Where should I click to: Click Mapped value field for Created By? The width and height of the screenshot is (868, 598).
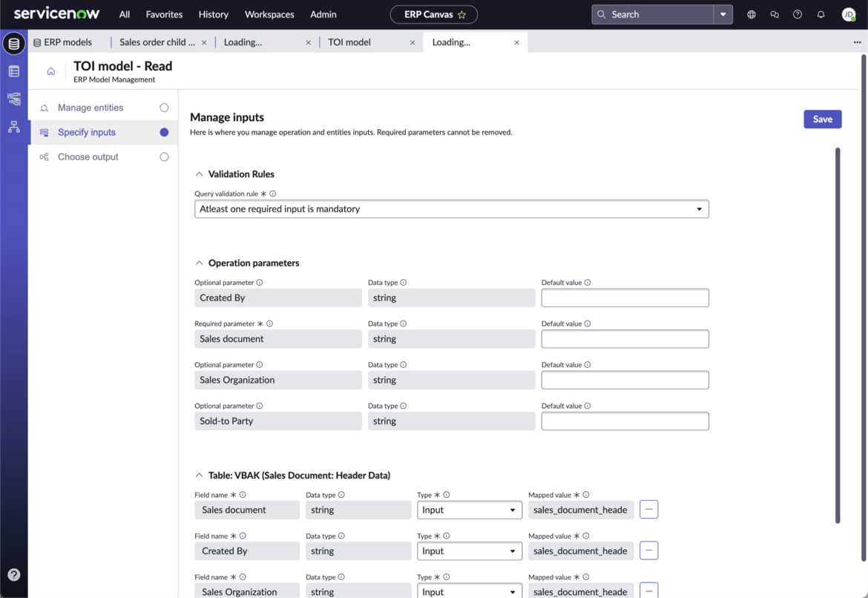pyautogui.click(x=581, y=551)
